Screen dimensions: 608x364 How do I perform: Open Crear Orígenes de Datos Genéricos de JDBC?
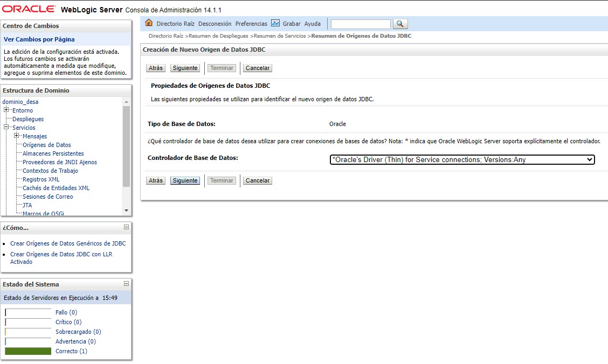tap(68, 243)
